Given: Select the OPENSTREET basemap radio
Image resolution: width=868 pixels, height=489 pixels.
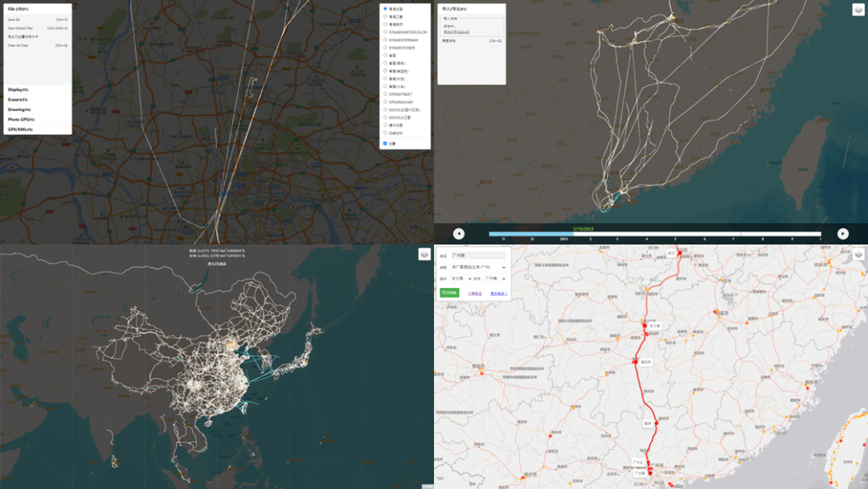Looking at the screenshot, I should tap(385, 94).
